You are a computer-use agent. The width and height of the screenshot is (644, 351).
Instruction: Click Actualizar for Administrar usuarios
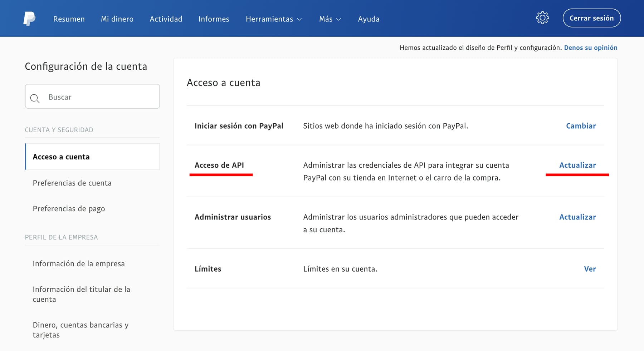click(x=577, y=217)
